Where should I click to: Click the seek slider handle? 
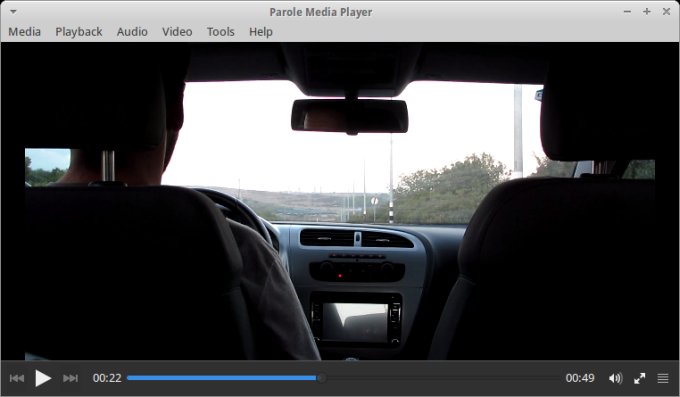click(x=321, y=378)
